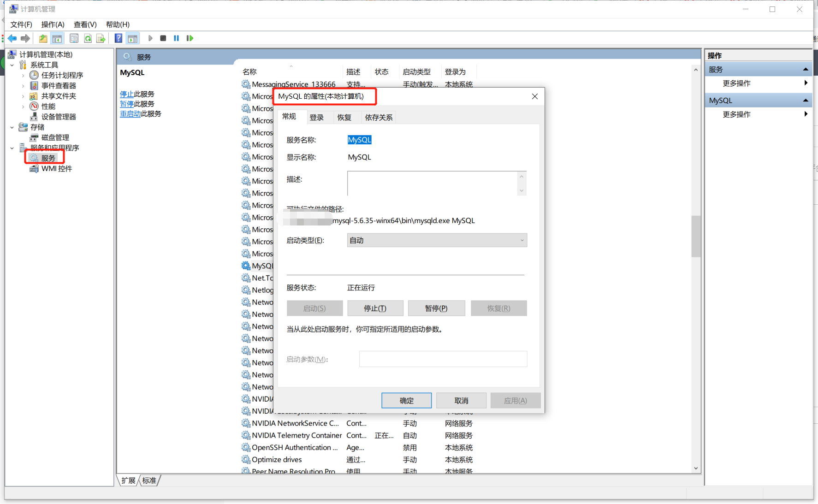The width and height of the screenshot is (818, 504).
Task: Toggle show/hide console tree icon
Action: (x=57, y=38)
